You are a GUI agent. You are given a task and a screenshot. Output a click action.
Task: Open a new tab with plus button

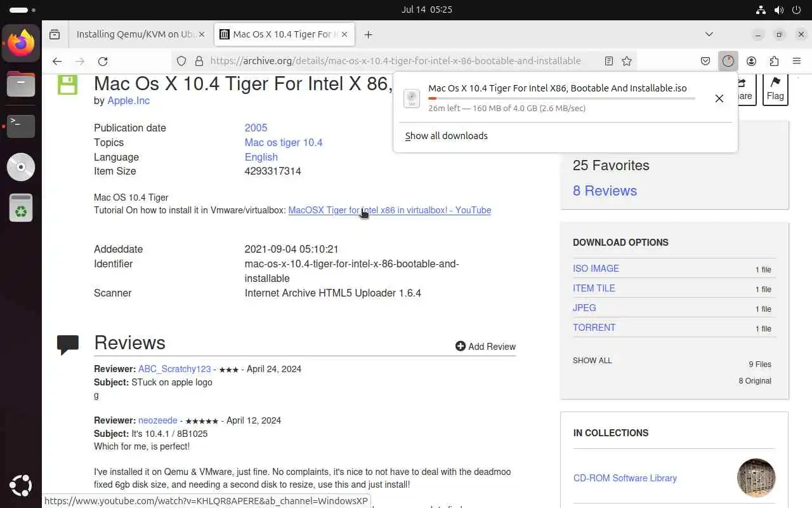(x=368, y=34)
